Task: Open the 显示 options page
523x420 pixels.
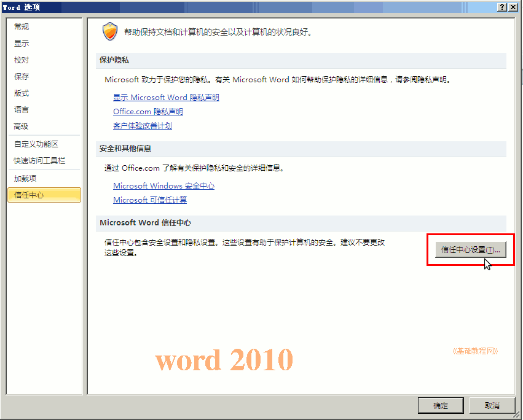Action: 44,44
